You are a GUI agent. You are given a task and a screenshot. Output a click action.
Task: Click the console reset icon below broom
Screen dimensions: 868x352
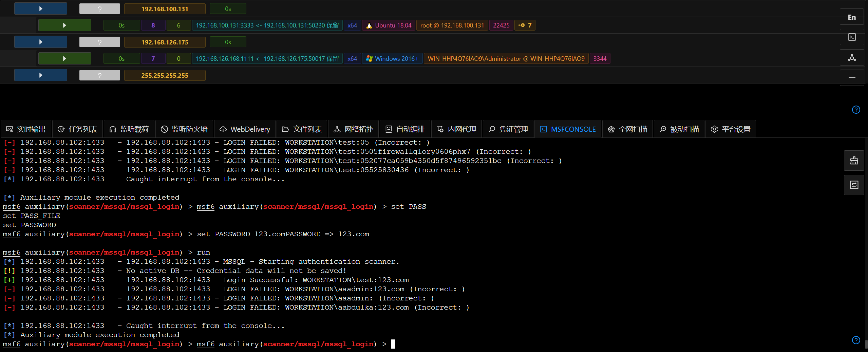pos(854,185)
